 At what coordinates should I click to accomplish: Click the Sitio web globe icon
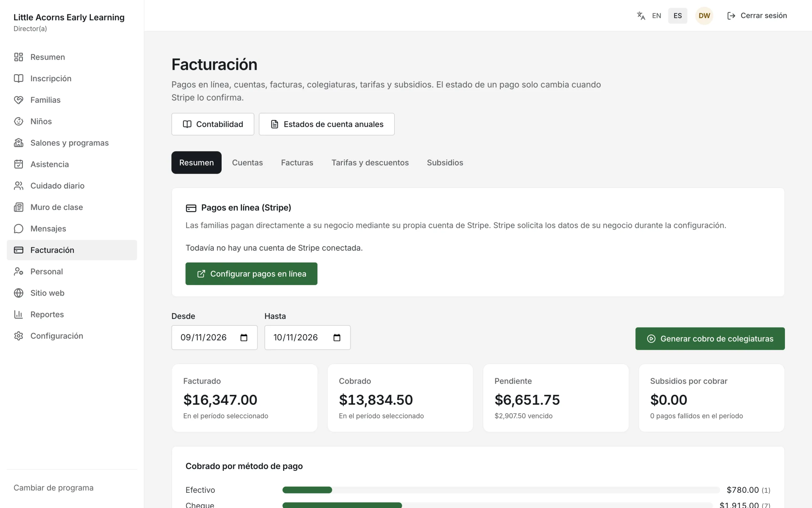[x=19, y=293]
